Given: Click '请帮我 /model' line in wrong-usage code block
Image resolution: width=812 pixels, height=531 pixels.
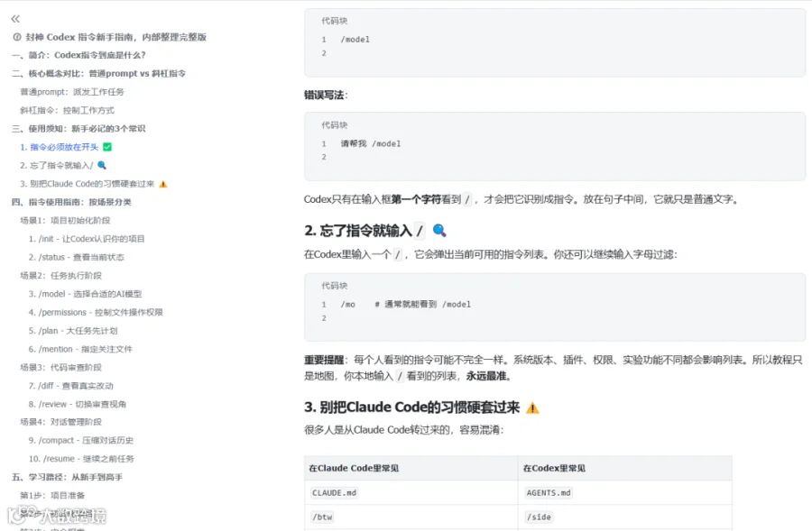Looking at the screenshot, I should click(371, 144).
